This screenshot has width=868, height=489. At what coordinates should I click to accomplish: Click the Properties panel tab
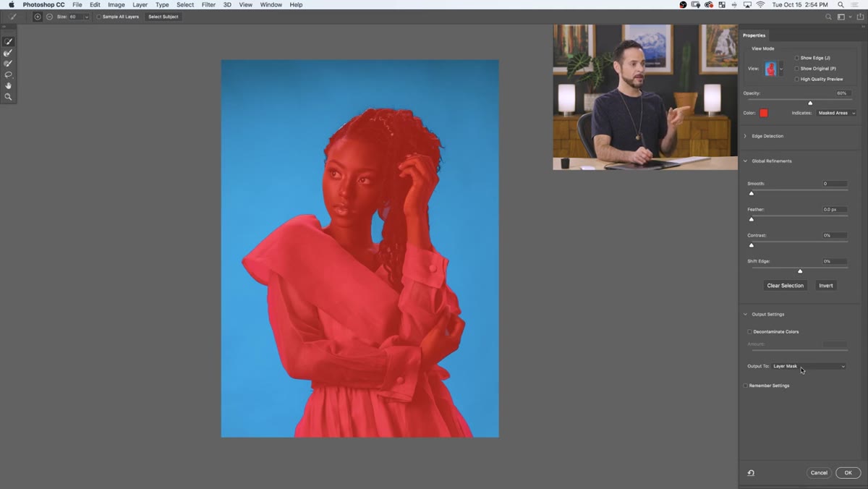754,35
